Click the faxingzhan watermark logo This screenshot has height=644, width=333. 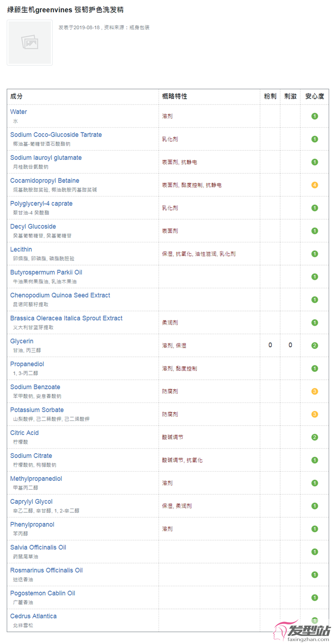click(x=302, y=631)
